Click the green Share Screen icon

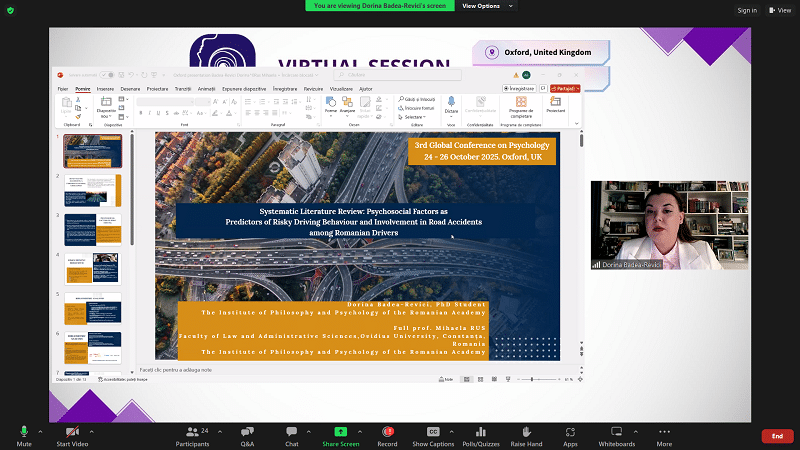(340, 431)
